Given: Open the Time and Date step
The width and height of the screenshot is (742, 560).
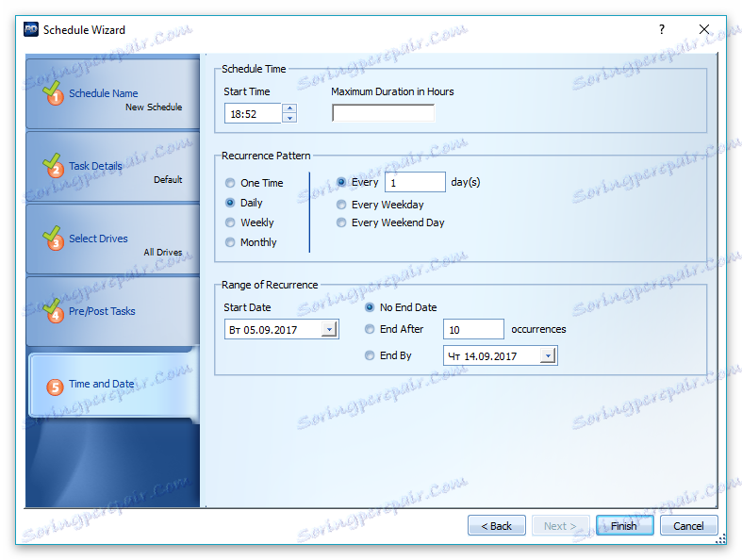Looking at the screenshot, I should 112,385.
